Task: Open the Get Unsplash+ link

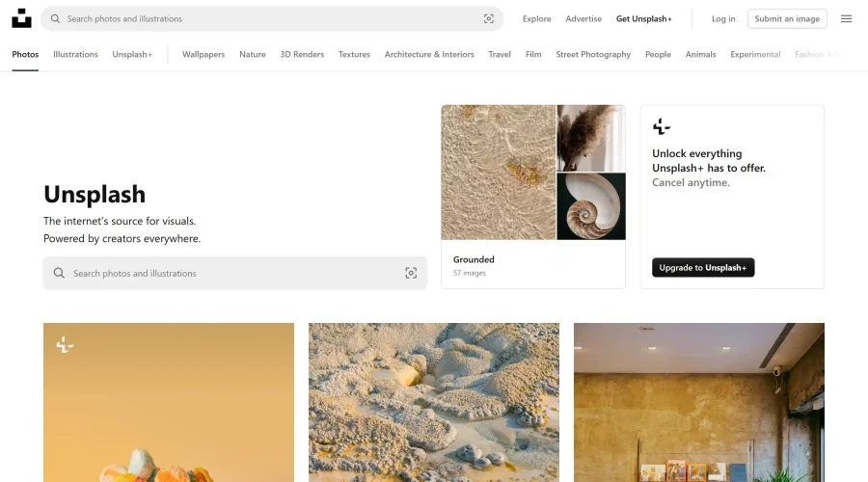Action: [x=644, y=19]
